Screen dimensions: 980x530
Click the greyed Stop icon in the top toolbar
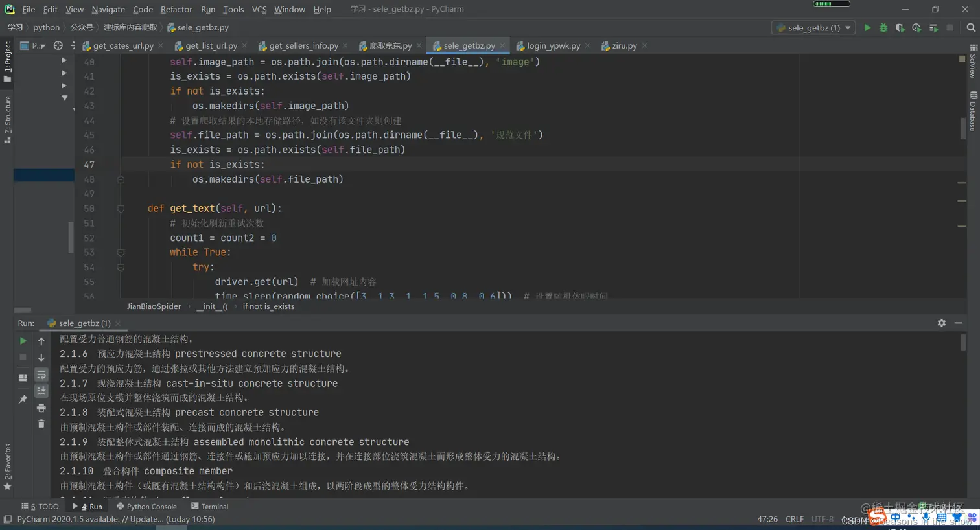point(950,28)
